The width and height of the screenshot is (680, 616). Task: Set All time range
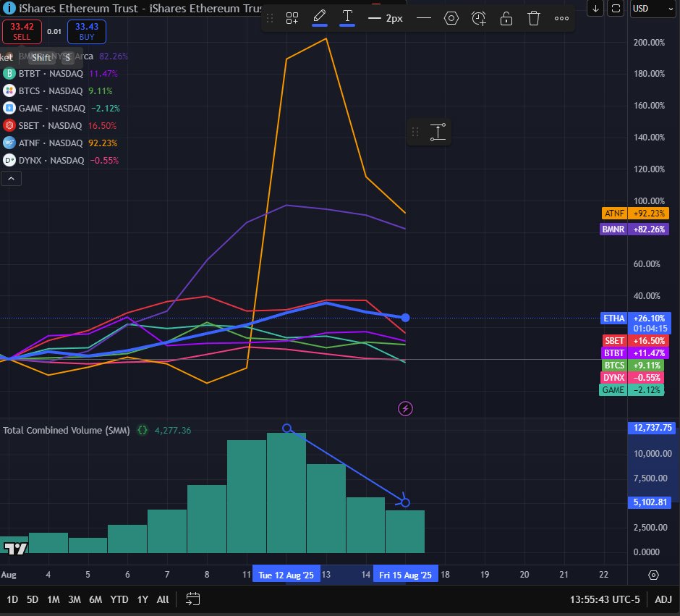pyautogui.click(x=163, y=599)
